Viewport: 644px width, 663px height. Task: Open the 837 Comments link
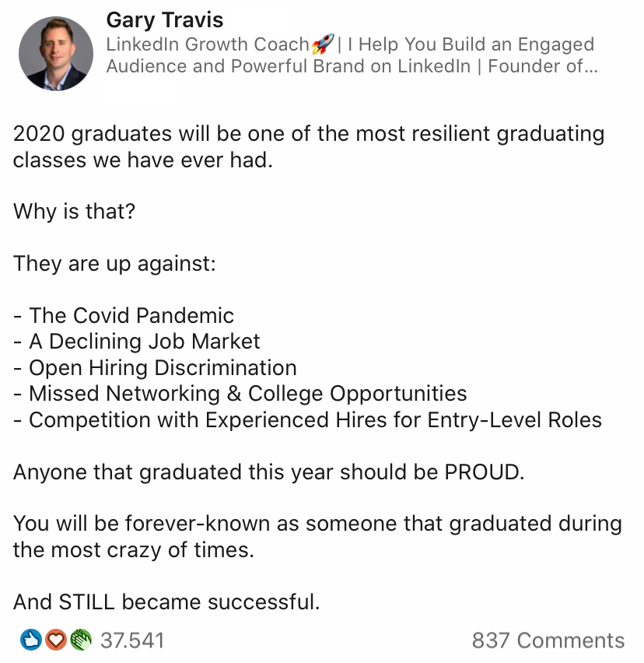pos(548,640)
